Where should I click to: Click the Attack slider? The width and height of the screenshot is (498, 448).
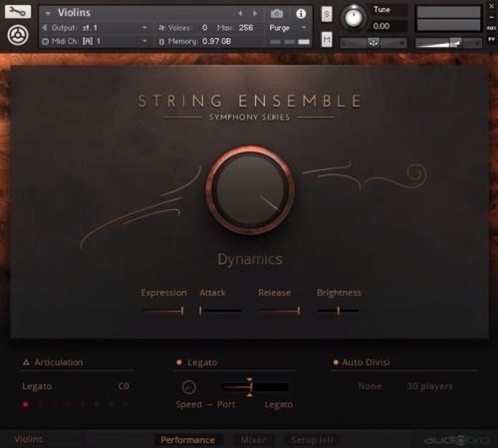(220, 311)
